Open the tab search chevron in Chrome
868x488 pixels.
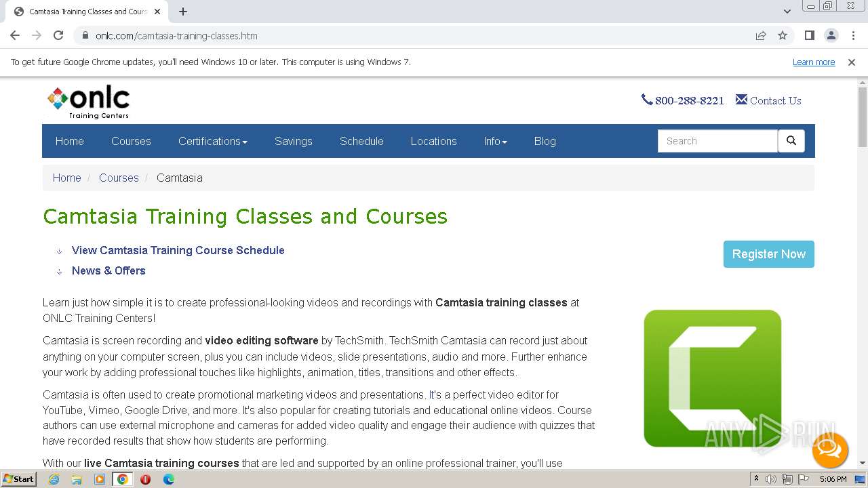(787, 12)
